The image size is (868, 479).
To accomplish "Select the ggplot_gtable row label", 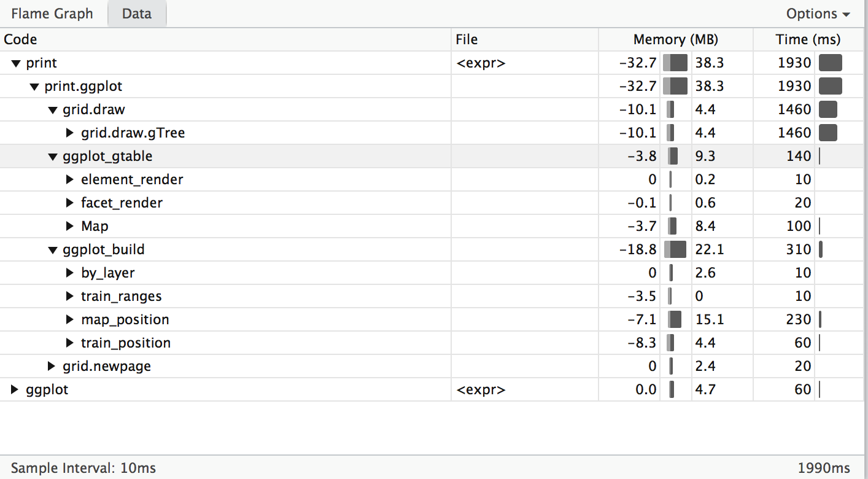I will pyautogui.click(x=107, y=156).
